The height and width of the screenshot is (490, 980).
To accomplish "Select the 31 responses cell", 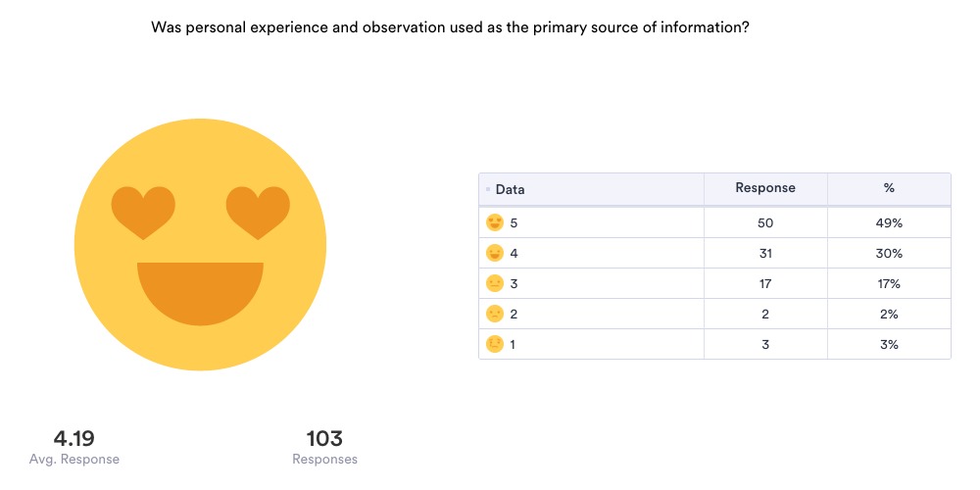I will click(x=765, y=253).
